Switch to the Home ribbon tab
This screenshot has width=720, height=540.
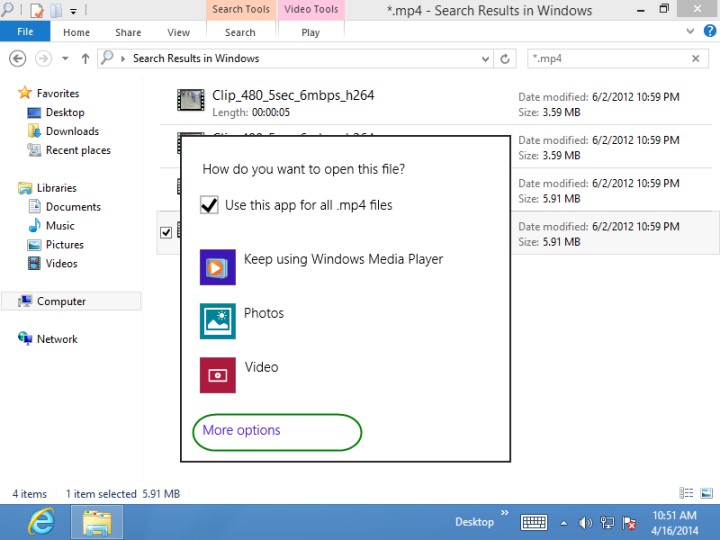pos(76,32)
